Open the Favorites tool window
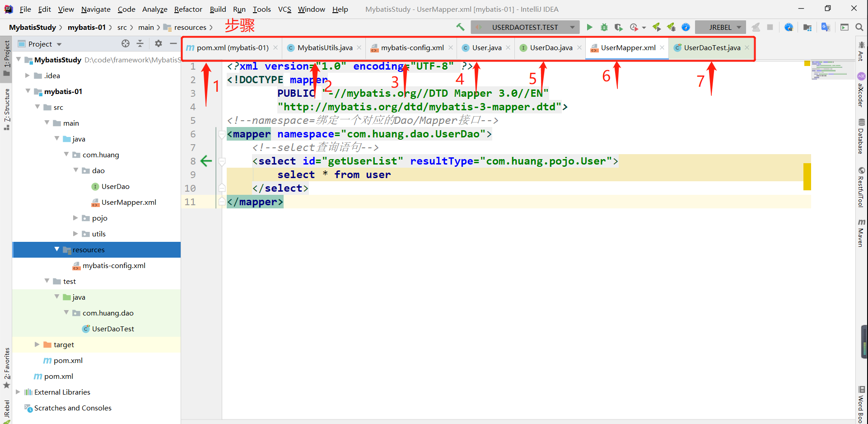868x424 pixels. click(6, 368)
